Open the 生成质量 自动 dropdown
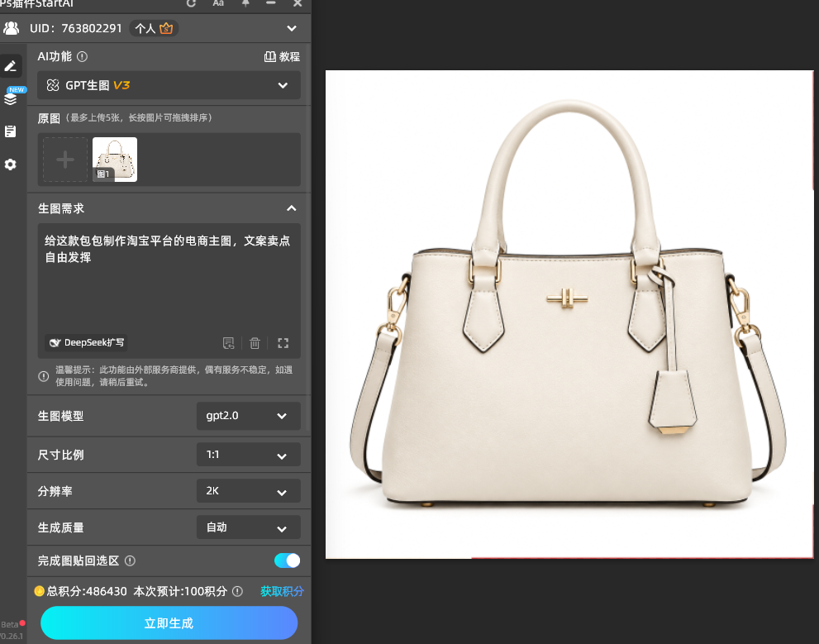The image size is (819, 644). click(x=248, y=527)
